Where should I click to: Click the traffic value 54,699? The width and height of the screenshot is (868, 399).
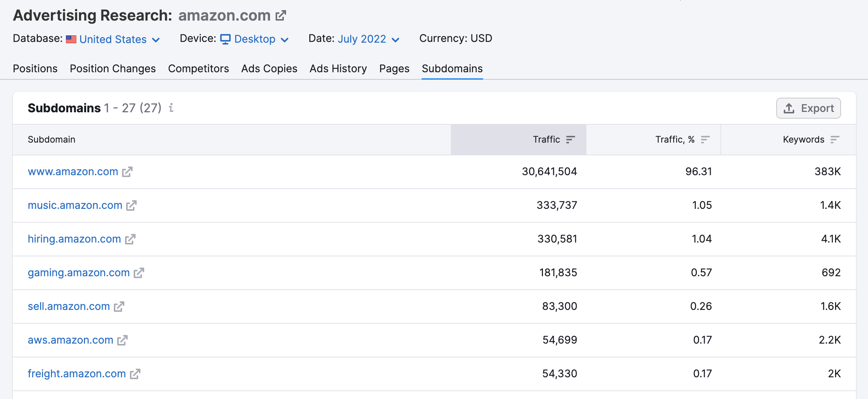pyautogui.click(x=560, y=340)
